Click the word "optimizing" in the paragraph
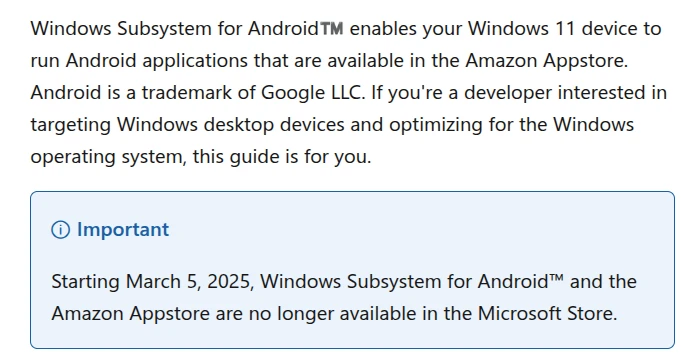 point(436,125)
